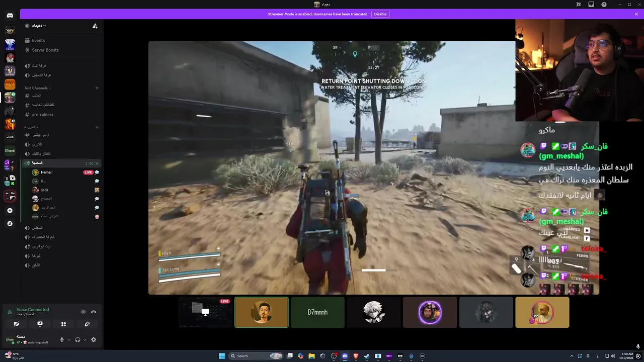
Task: Disable Streamer Mode via Disable button
Action: click(x=380, y=14)
